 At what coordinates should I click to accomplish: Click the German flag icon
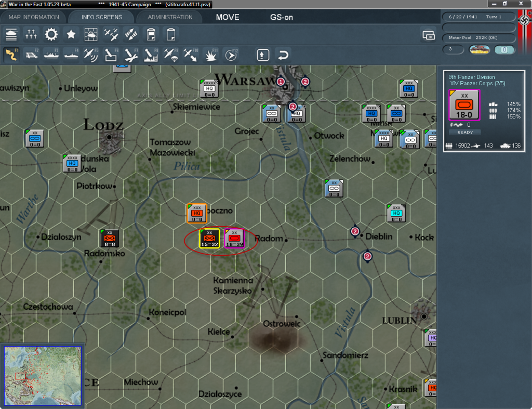coord(525,31)
